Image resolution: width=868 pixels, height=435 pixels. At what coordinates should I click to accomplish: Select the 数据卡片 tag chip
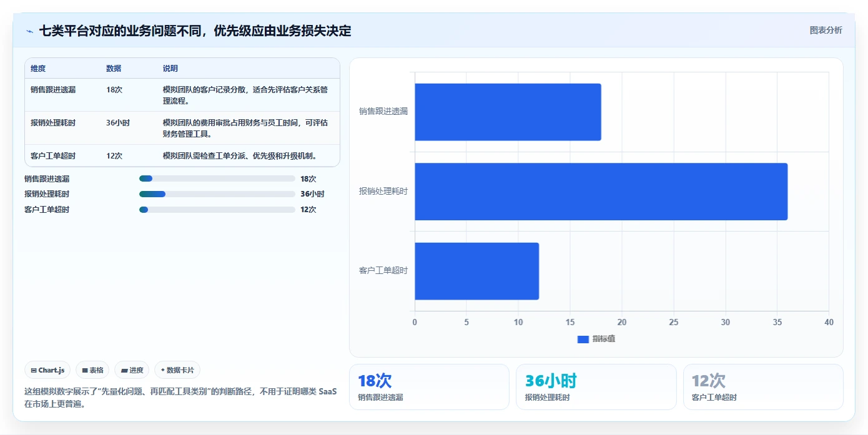(177, 370)
